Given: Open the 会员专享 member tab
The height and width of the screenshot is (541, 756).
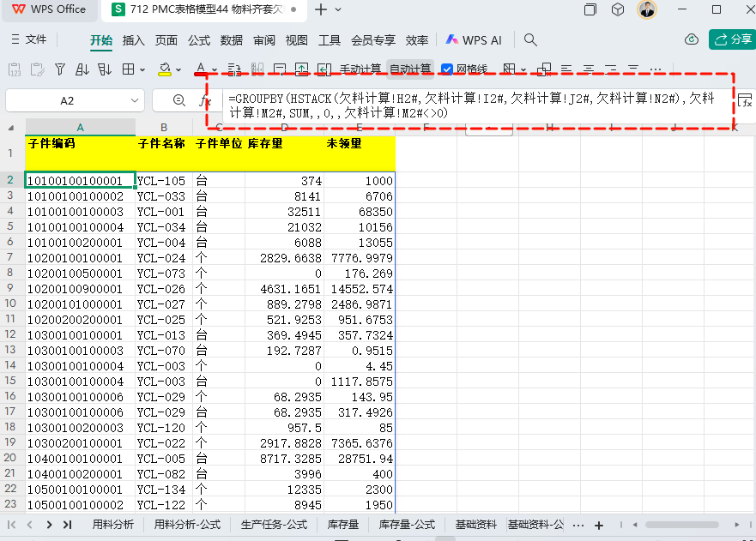Looking at the screenshot, I should point(373,40).
